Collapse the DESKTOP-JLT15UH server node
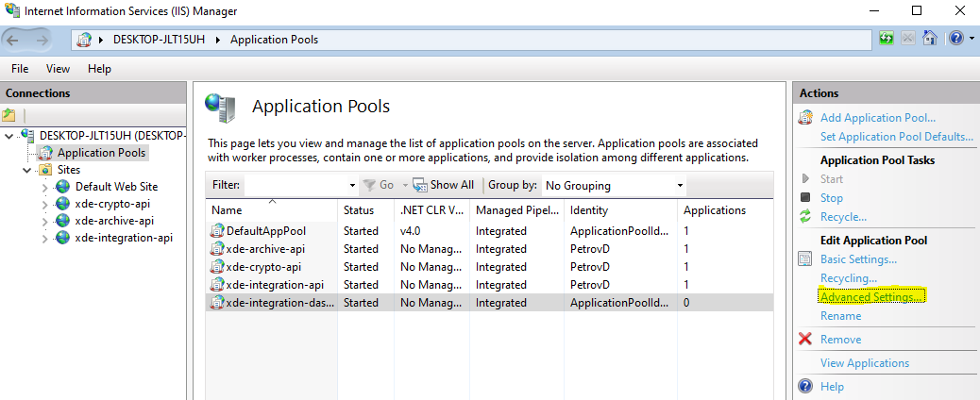The width and height of the screenshot is (980, 400). coord(9,135)
